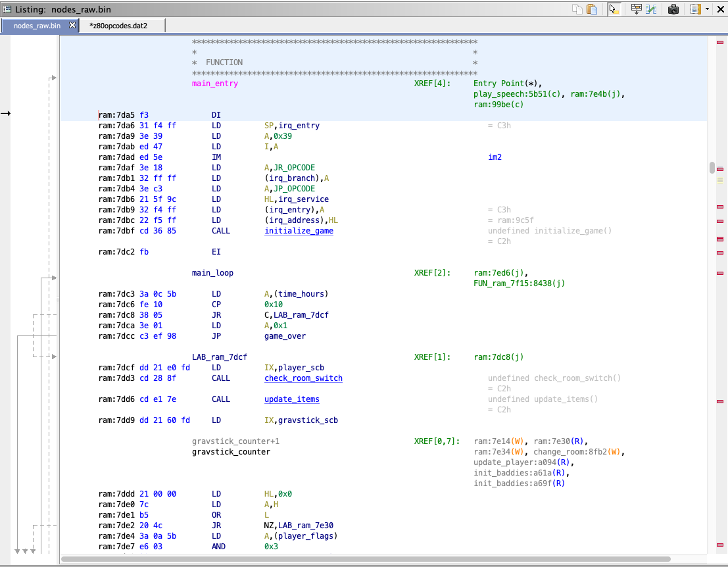The height and width of the screenshot is (567, 728).
Task: Click the top red marker in overview margin
Action: pos(720,43)
